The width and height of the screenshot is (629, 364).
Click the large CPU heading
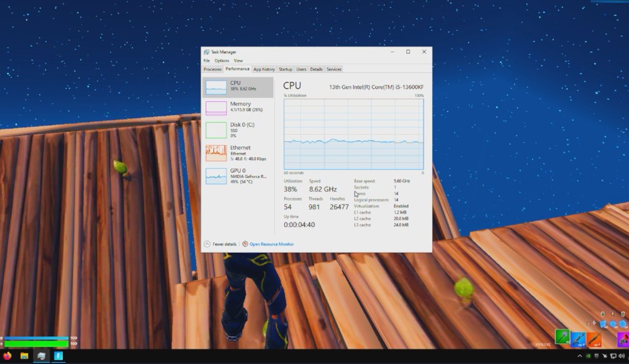[x=292, y=85]
